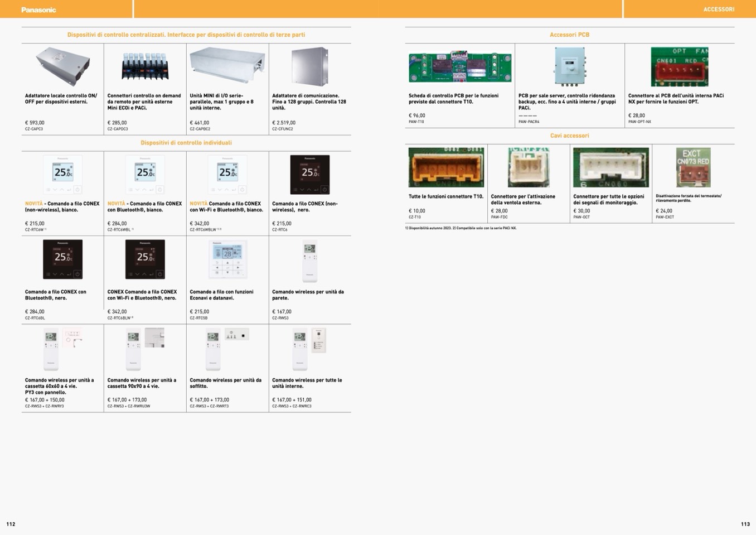Select the CZ-CFUNC2 communication adapter image
Image resolution: width=756 pixels, height=535 pixels.
tap(309, 66)
